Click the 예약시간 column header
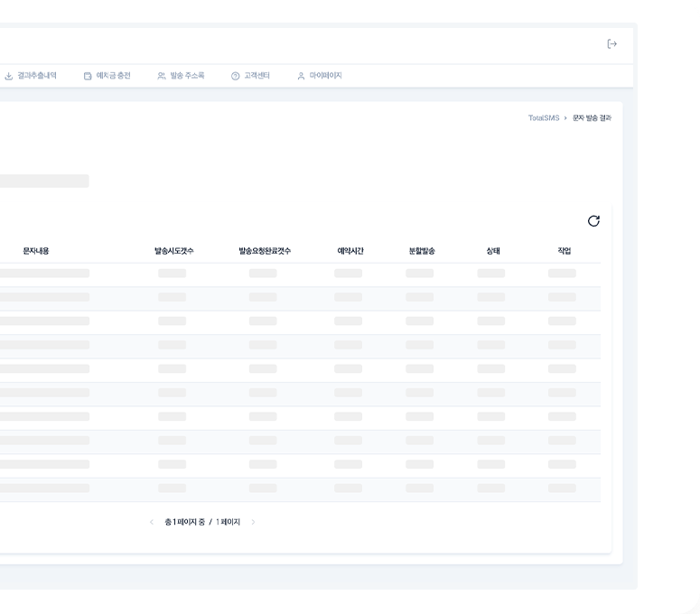This screenshot has height=614, width=700. coord(350,251)
